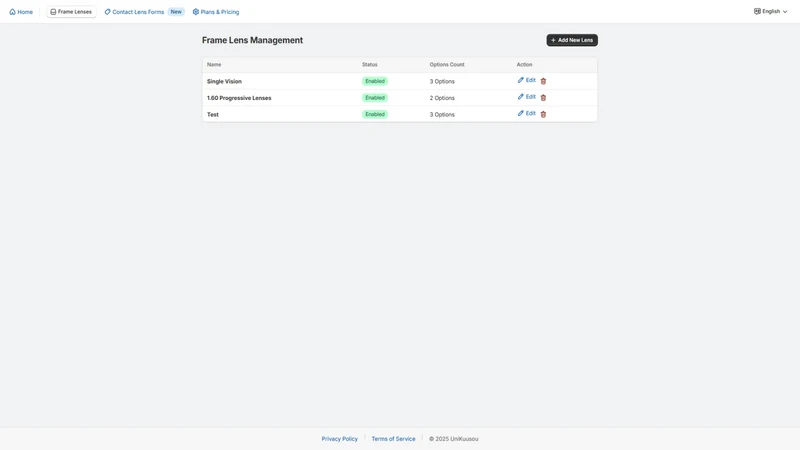The width and height of the screenshot is (800, 450).
Task: Open the Frame Lenses tab
Action: (71, 12)
